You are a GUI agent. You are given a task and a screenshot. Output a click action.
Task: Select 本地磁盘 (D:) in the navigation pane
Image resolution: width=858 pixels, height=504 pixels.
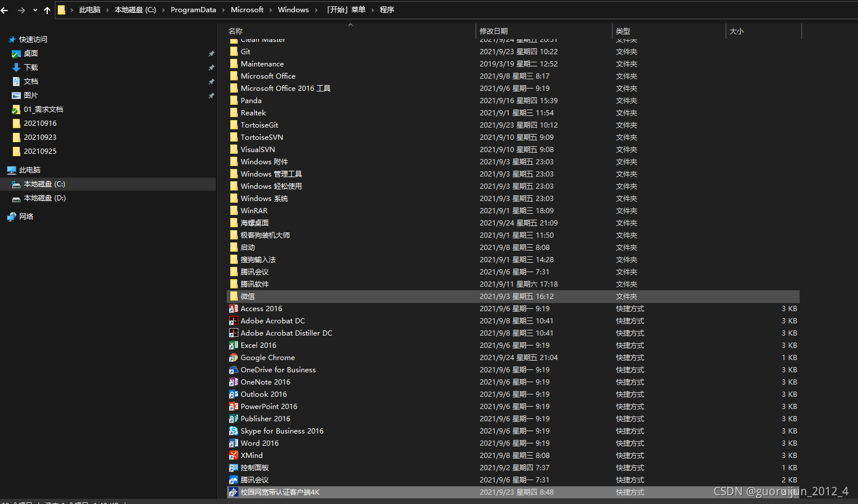pyautogui.click(x=45, y=198)
